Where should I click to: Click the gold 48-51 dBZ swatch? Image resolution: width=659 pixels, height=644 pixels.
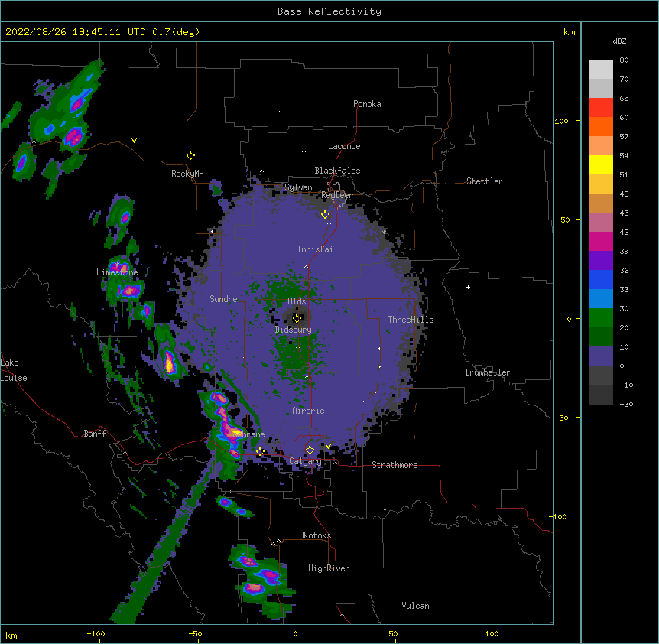point(601,184)
